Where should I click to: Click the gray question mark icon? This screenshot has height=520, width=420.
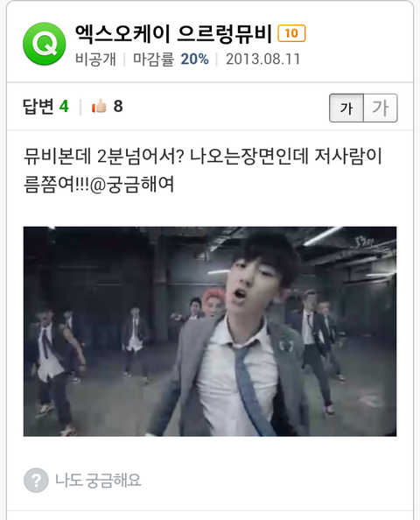coord(36,480)
